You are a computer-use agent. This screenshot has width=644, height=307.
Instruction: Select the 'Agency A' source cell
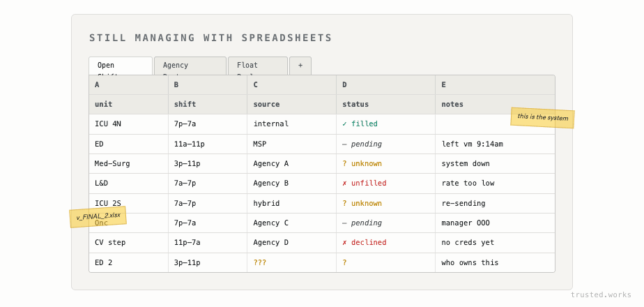[291, 163]
